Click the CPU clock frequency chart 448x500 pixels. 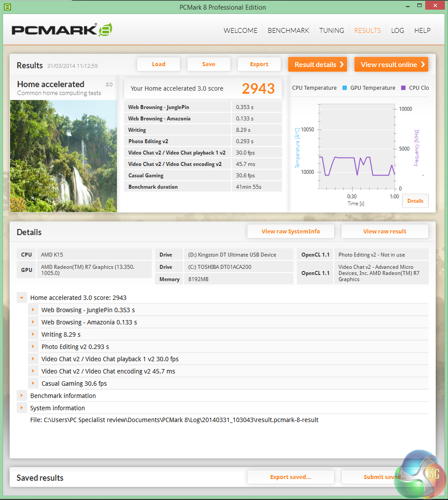(357, 147)
